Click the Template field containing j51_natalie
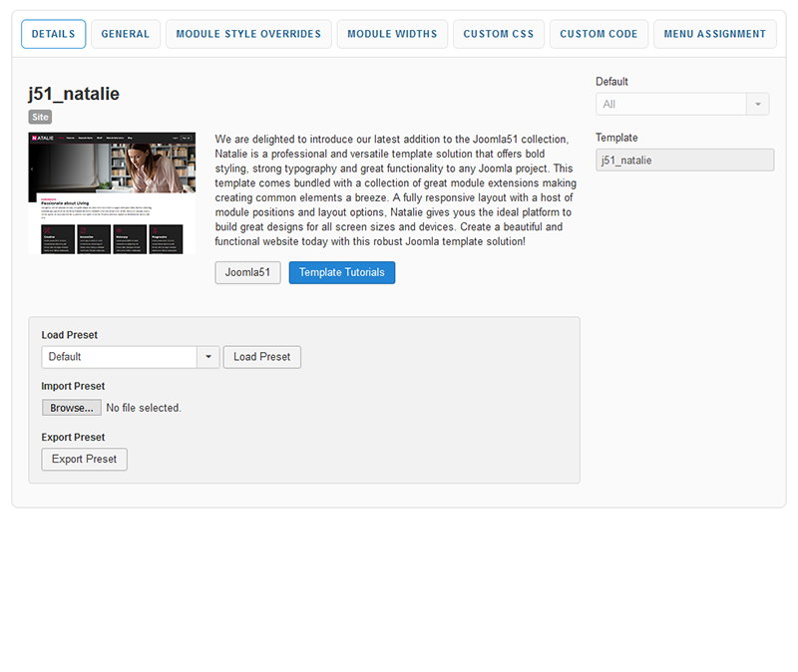This screenshot has height=672, width=798. (684, 161)
